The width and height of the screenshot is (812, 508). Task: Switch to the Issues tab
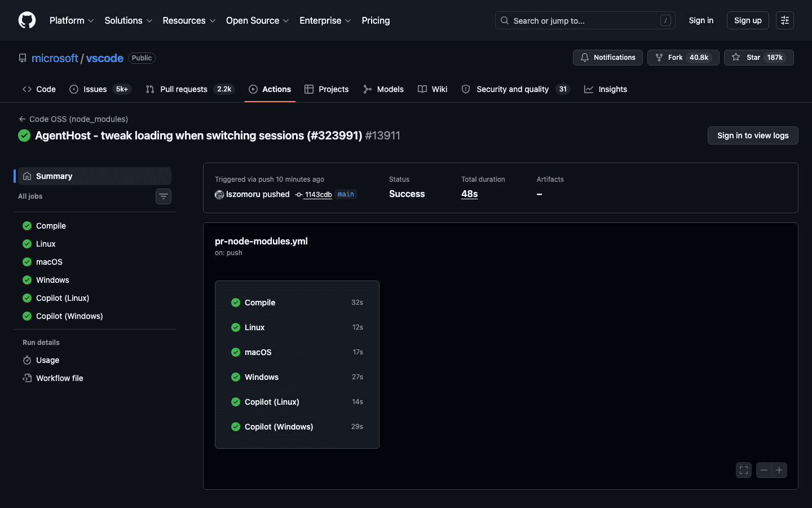[x=100, y=89]
